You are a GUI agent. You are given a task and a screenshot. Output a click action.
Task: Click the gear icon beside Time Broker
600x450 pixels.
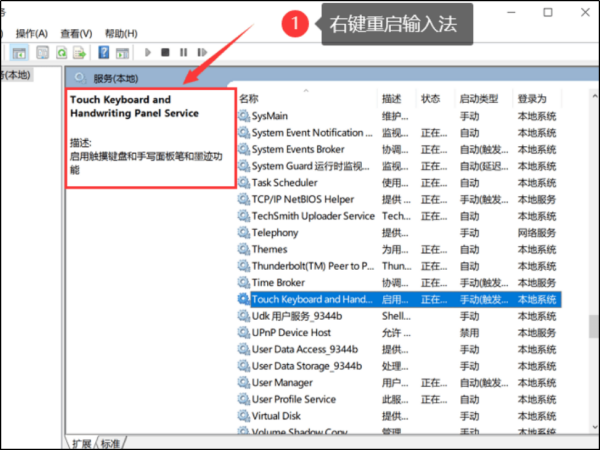[243, 282]
